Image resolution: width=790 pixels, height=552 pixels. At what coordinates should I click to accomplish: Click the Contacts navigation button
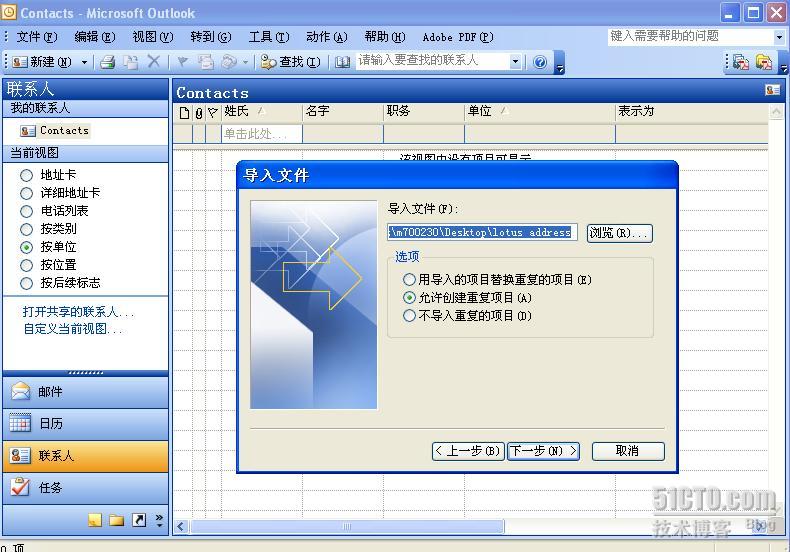[86, 456]
